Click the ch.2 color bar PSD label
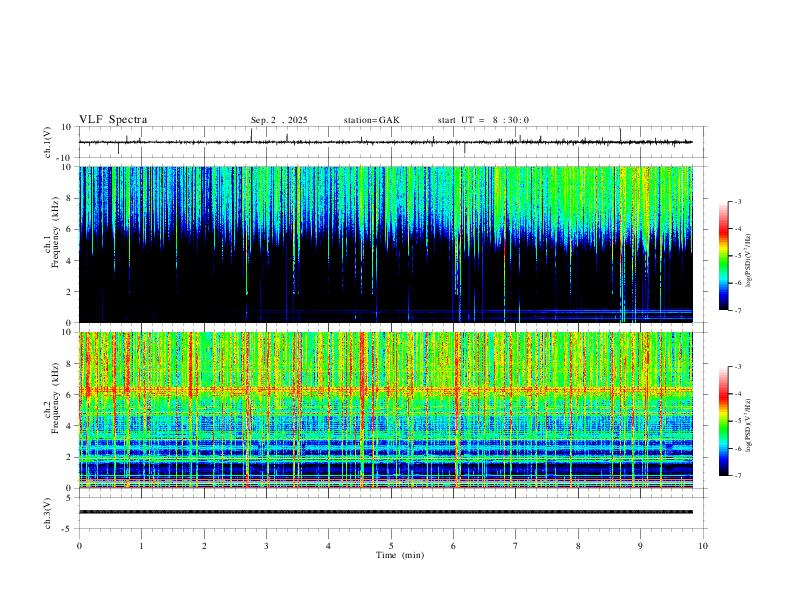This screenshot has width=792, height=612. 749,426
